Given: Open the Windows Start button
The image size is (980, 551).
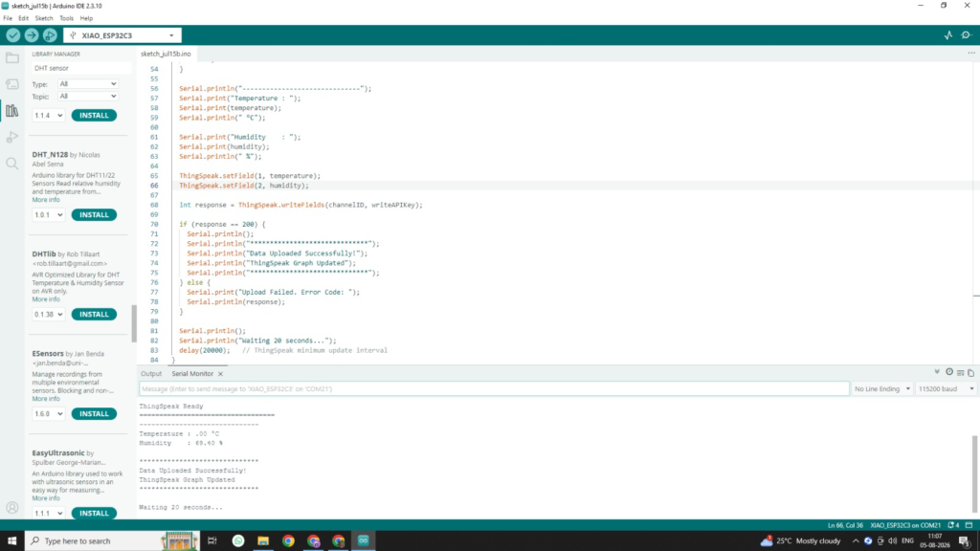Looking at the screenshot, I should 11,541.
